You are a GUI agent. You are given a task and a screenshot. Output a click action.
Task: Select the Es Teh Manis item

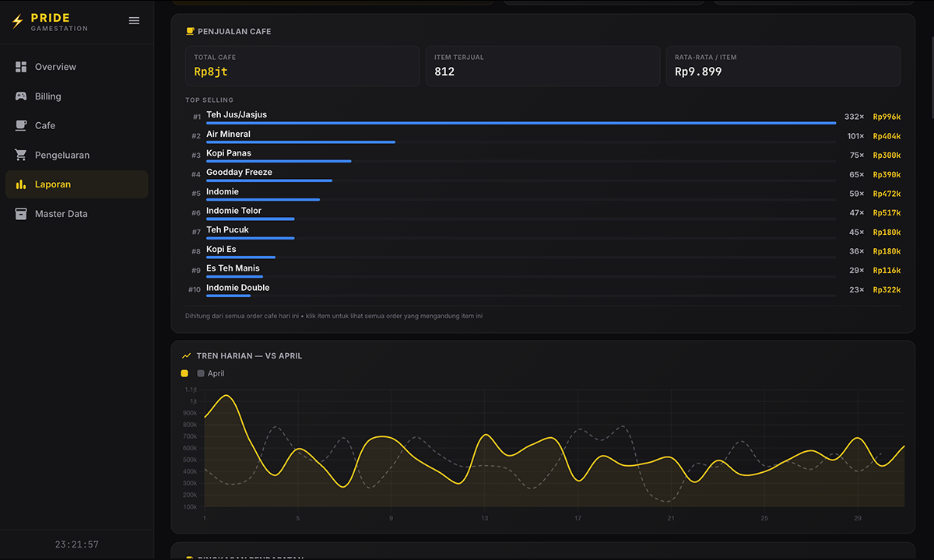point(543,270)
